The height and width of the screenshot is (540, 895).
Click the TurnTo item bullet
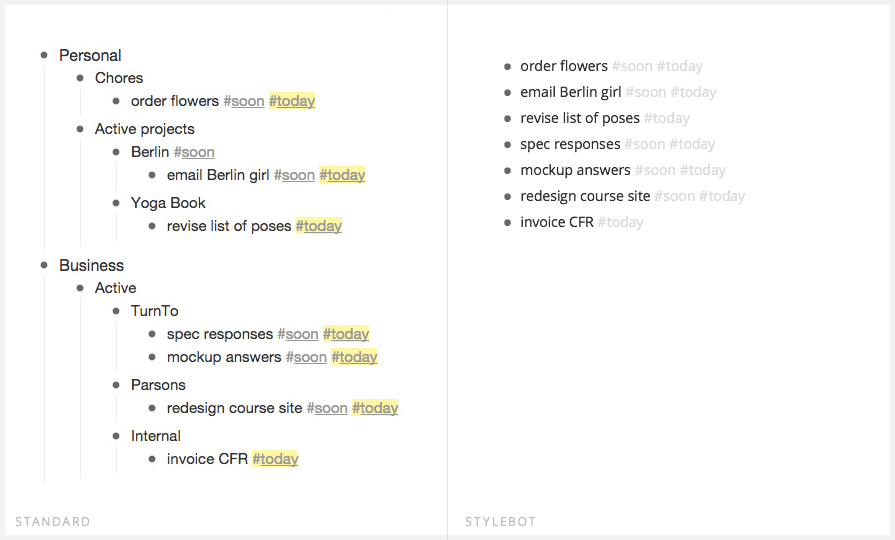point(116,311)
